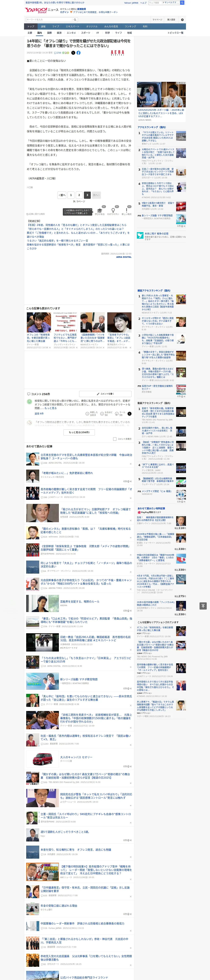Select the 速報 tab
The height and width of the screenshot is (980, 210).
[43, 27]
